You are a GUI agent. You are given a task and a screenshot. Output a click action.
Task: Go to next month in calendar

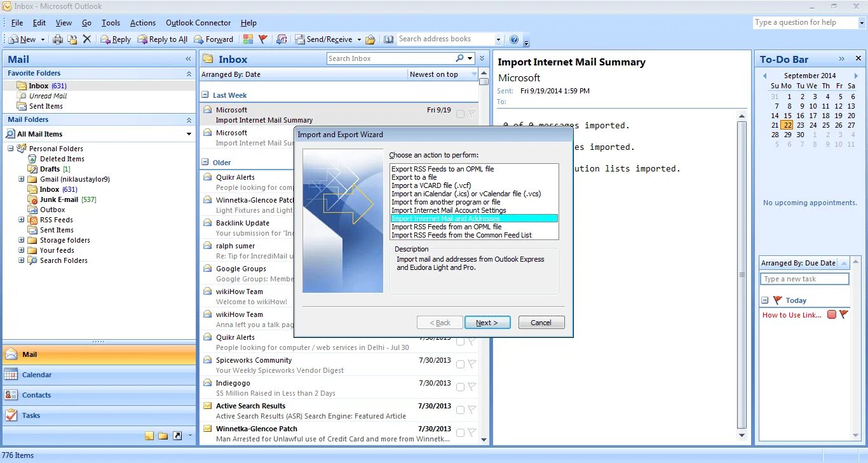pyautogui.click(x=856, y=76)
